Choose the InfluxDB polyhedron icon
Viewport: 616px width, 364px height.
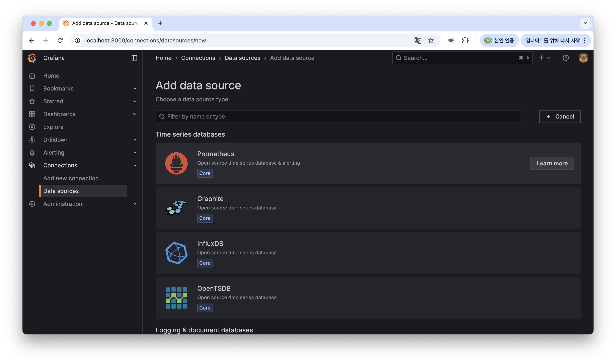176,253
